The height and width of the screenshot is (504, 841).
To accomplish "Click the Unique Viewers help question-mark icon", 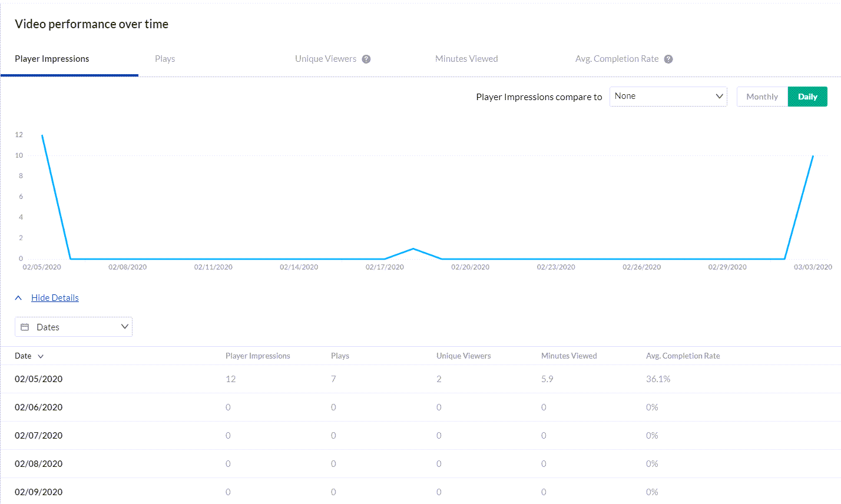I will (x=366, y=59).
